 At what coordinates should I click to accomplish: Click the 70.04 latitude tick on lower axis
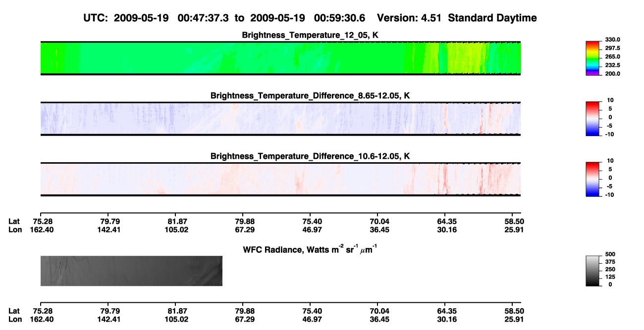[x=377, y=311]
